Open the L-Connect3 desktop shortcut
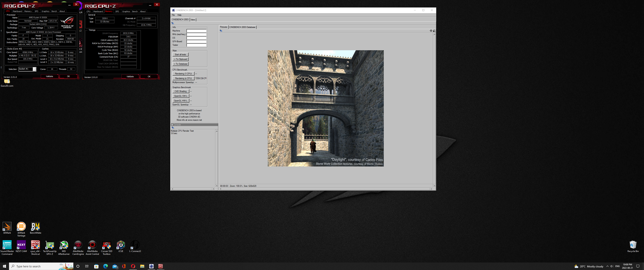Screen dimensions: 644x270 pyautogui.click(x=135, y=246)
